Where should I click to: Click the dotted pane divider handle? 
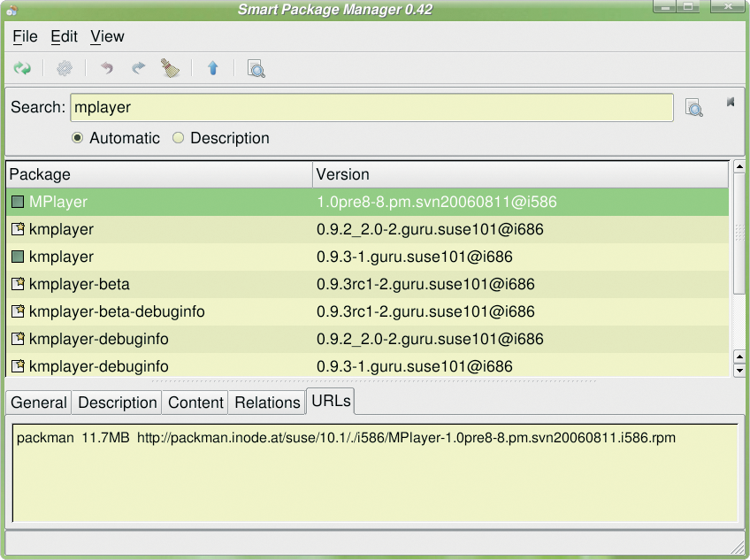tap(374, 381)
